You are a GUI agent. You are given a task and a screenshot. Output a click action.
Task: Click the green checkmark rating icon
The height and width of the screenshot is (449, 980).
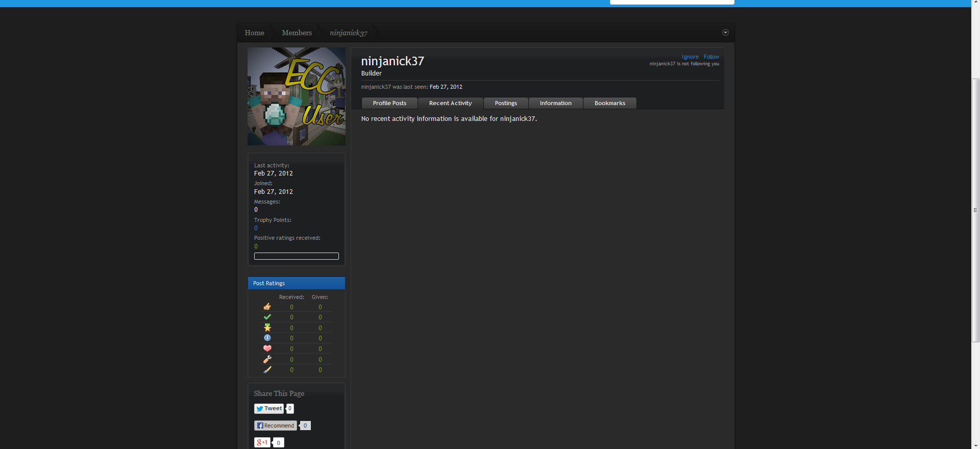click(267, 317)
